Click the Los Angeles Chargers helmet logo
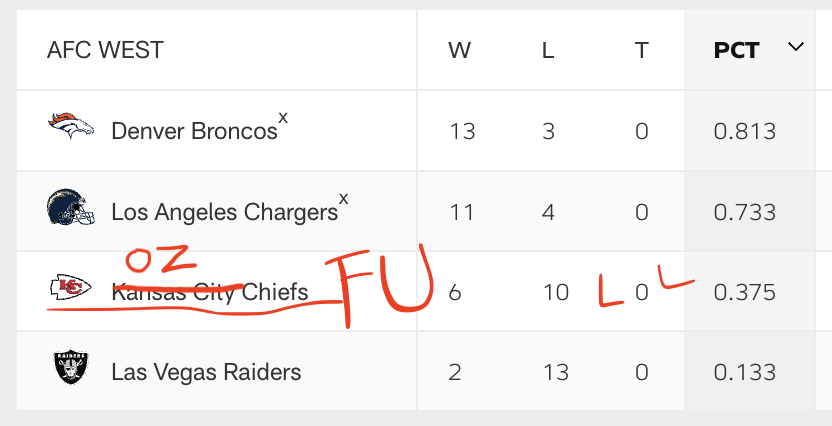This screenshot has height=426, width=832. pos(71,208)
